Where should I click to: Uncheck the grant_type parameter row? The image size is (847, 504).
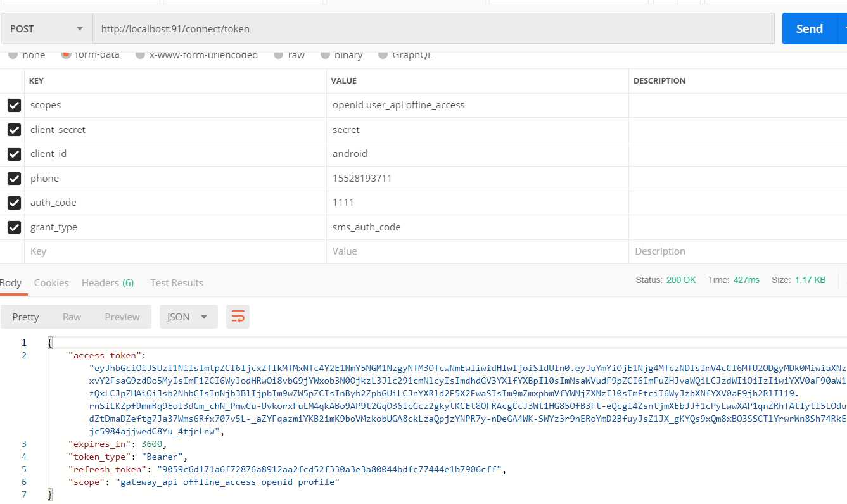[14, 227]
